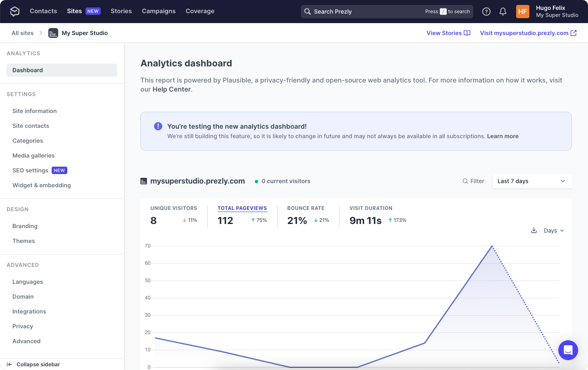Click the My Super Studio site logo in breadcrumb
Viewport: 588px width, 370px height.
pos(53,33)
